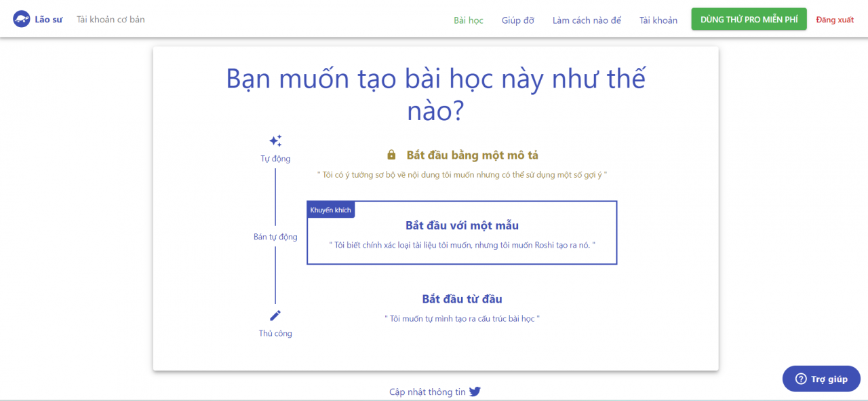Click DÙNG THỬ PRO MIỄN PHÍ button

coord(749,19)
